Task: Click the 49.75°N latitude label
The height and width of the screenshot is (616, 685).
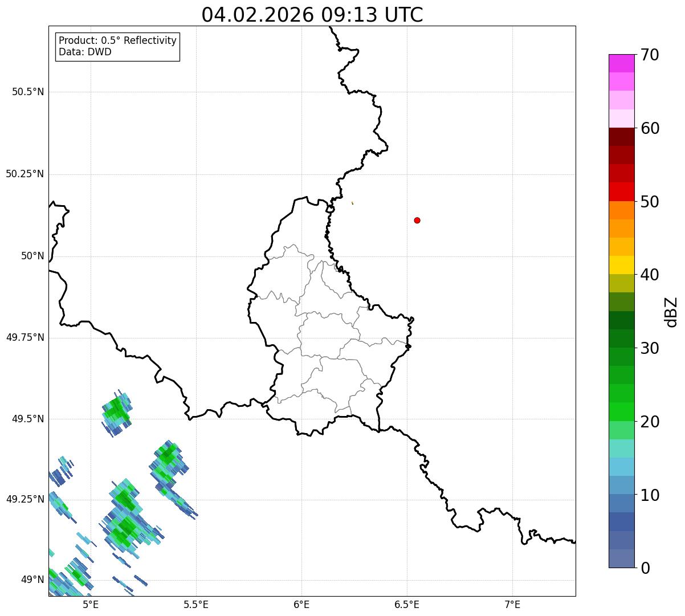Action: point(25,337)
